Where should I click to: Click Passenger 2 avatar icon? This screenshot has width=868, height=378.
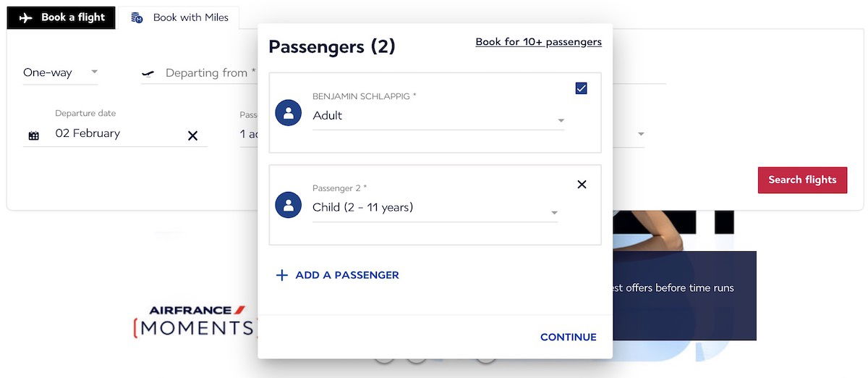pyautogui.click(x=289, y=205)
